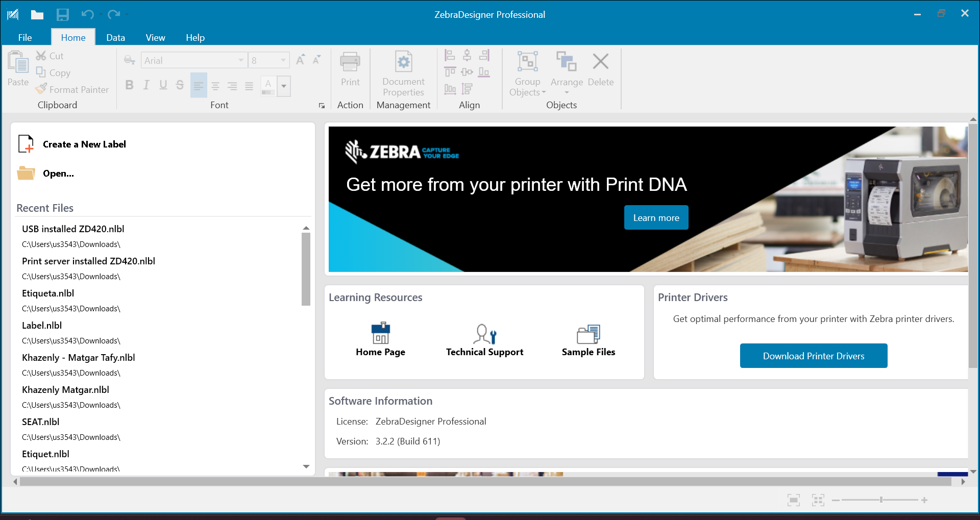The width and height of the screenshot is (980, 520).
Task: Click the Download Printer Drivers button
Action: pyautogui.click(x=813, y=356)
